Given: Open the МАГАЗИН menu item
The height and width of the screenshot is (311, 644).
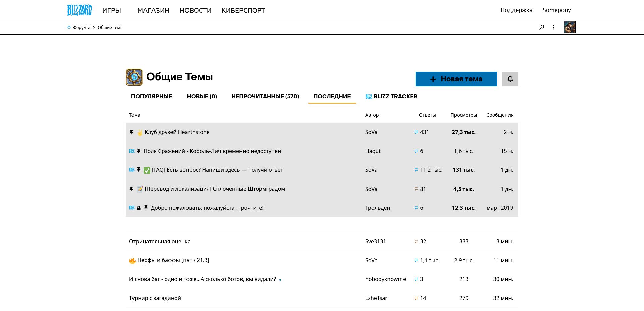Looking at the screenshot, I should (x=153, y=10).
